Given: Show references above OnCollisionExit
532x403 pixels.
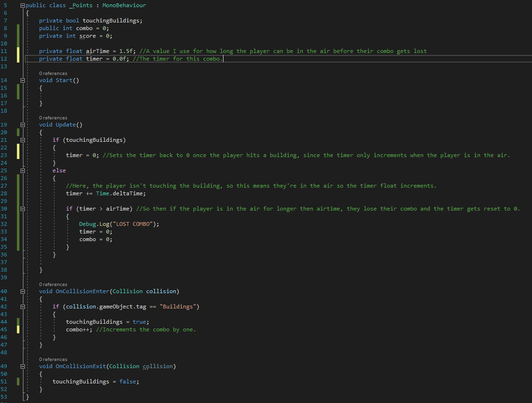Looking at the screenshot, I should point(53,359).
